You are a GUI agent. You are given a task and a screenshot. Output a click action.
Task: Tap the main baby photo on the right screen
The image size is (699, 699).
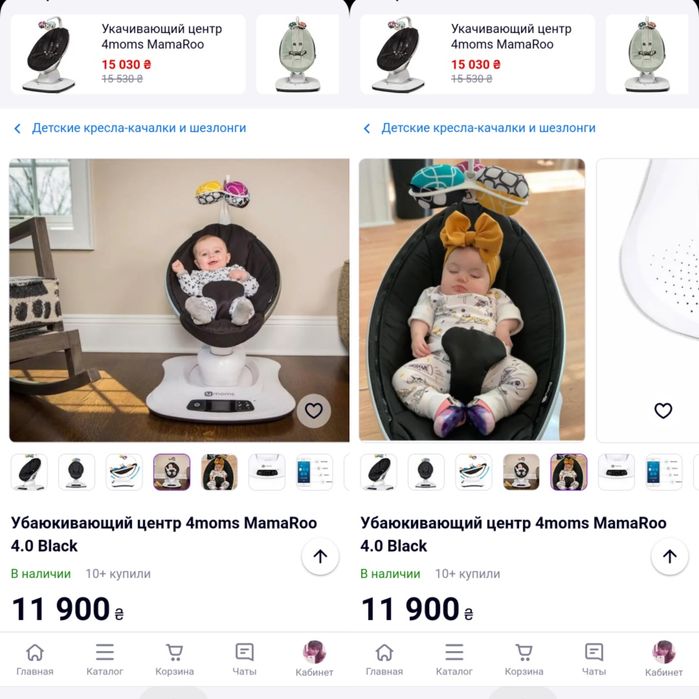tap(471, 300)
